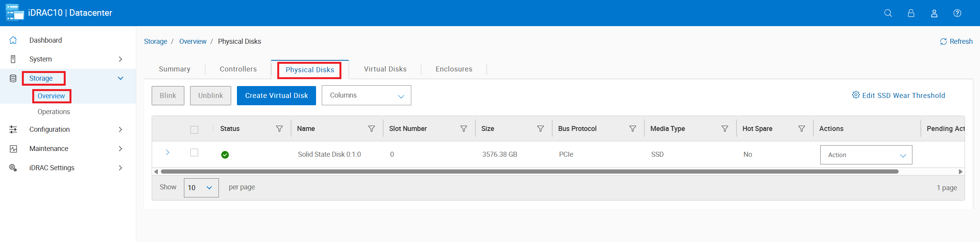Viewport: 980px width, 242px height.
Task: Open the Action dropdown for the disk
Action: point(866,155)
